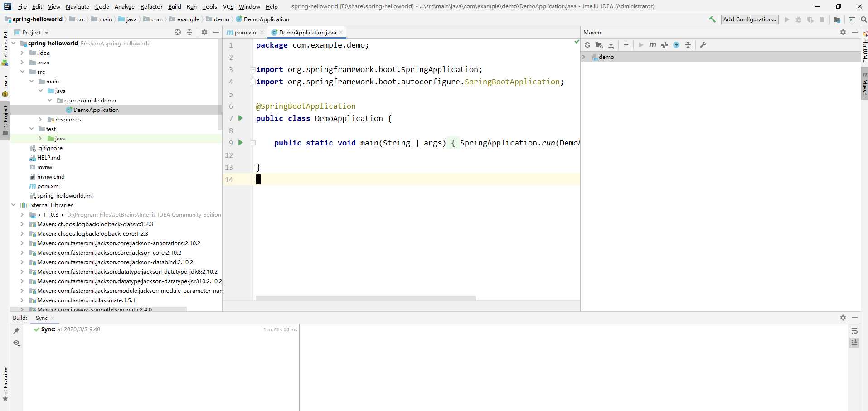Hide the Maven tool window
Image resolution: width=868 pixels, height=411 pixels.
click(855, 32)
